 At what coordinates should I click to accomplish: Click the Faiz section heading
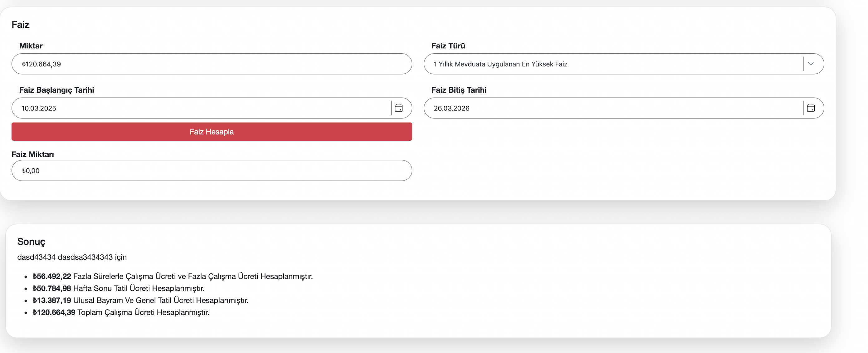(x=21, y=25)
